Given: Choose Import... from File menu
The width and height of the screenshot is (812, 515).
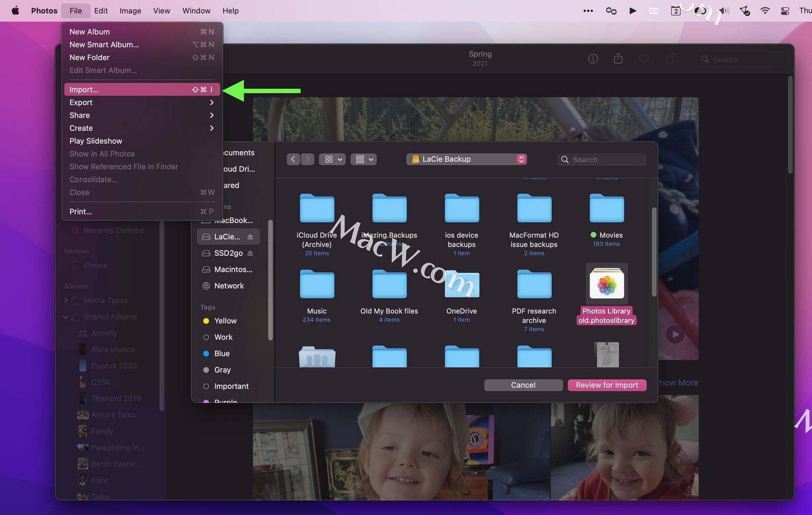Looking at the screenshot, I should coord(142,89).
